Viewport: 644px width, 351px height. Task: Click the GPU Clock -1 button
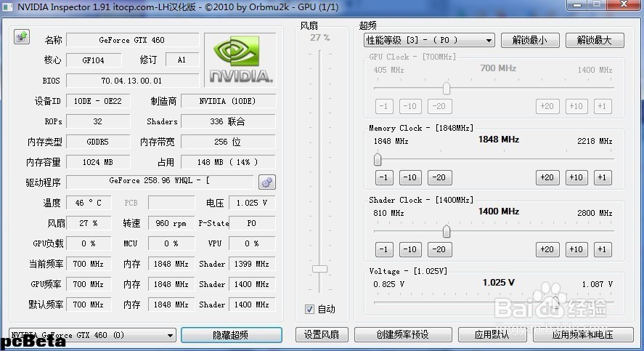pyautogui.click(x=384, y=106)
